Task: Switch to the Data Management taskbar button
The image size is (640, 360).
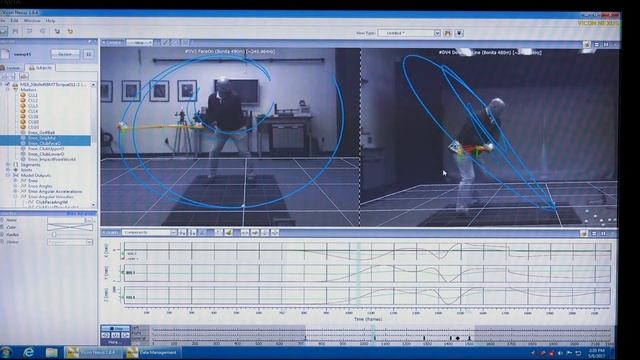Action: point(152,352)
